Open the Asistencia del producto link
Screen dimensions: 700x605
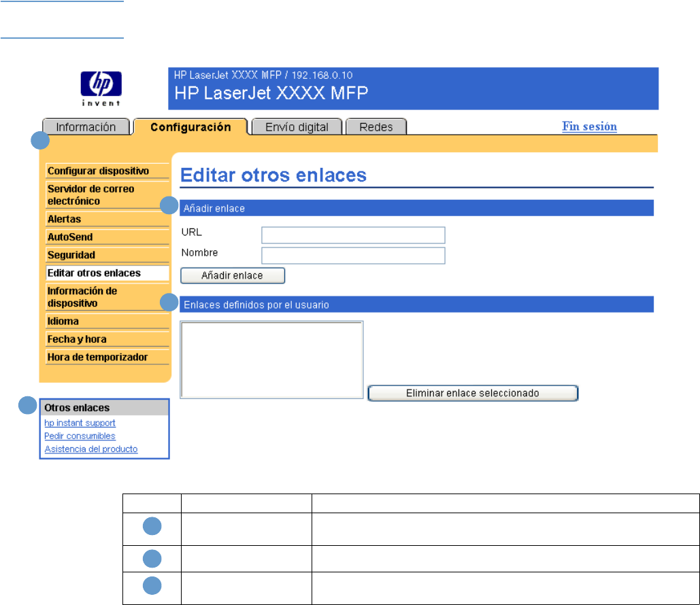pyautogui.click(x=91, y=449)
